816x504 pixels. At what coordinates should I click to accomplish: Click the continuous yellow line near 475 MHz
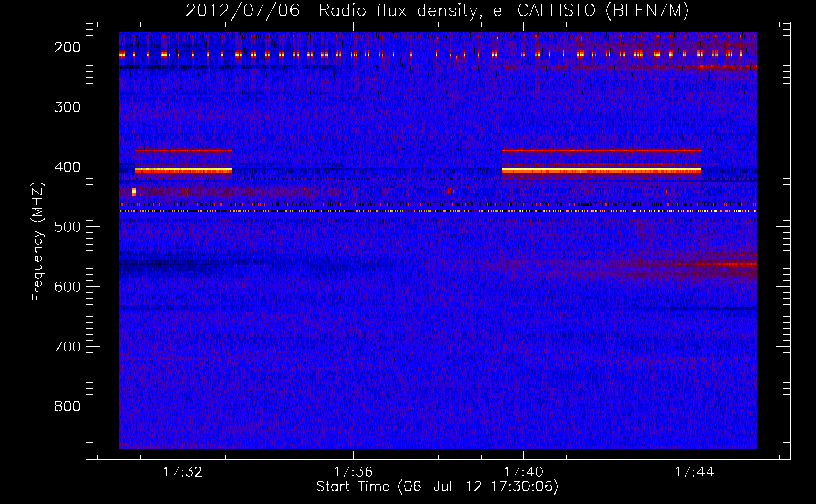coord(438,211)
